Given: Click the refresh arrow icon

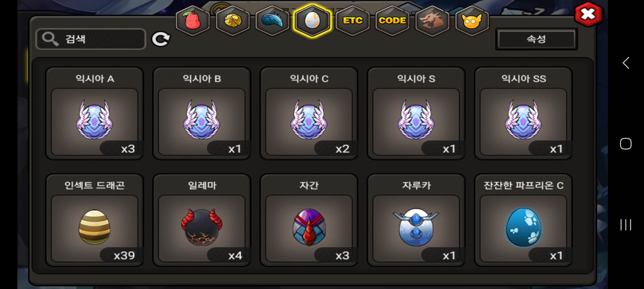Looking at the screenshot, I should tap(161, 39).
